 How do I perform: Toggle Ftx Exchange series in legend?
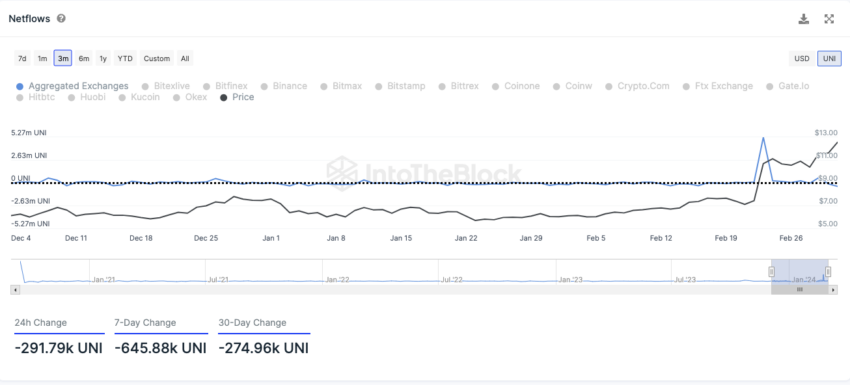[718, 86]
